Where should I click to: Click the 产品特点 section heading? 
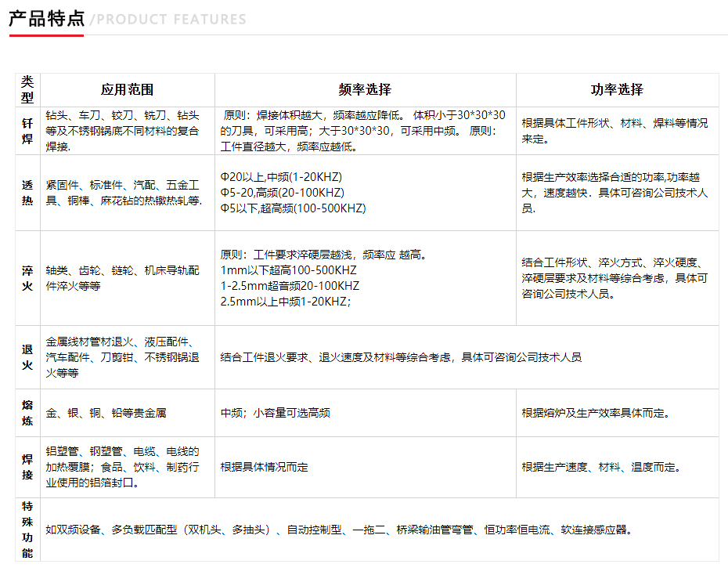pos(46,19)
